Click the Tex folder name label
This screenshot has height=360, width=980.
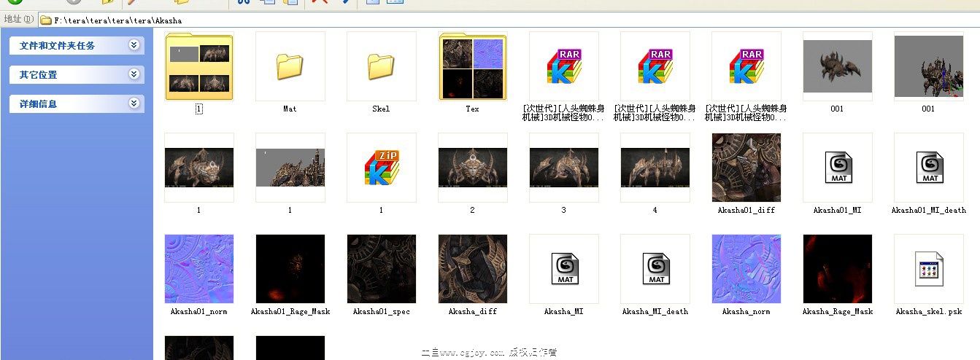472,109
